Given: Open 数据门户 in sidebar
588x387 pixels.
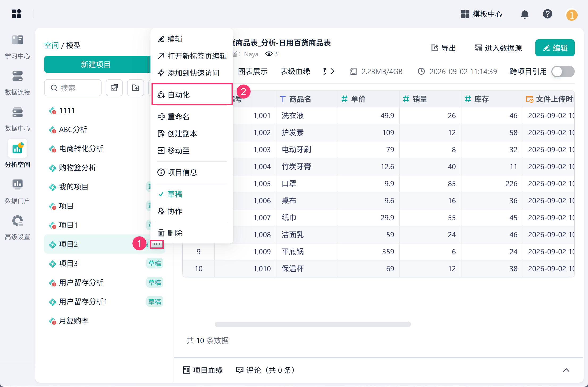Looking at the screenshot, I should [18, 192].
